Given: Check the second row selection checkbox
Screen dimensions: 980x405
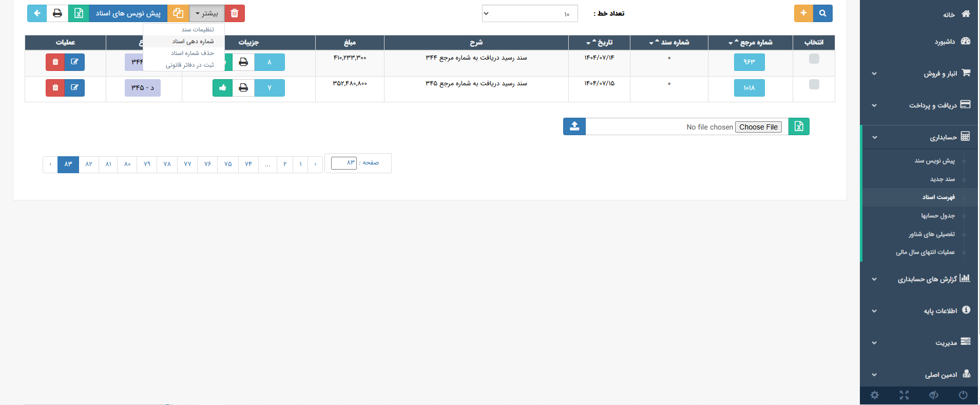Looking at the screenshot, I should (814, 84).
